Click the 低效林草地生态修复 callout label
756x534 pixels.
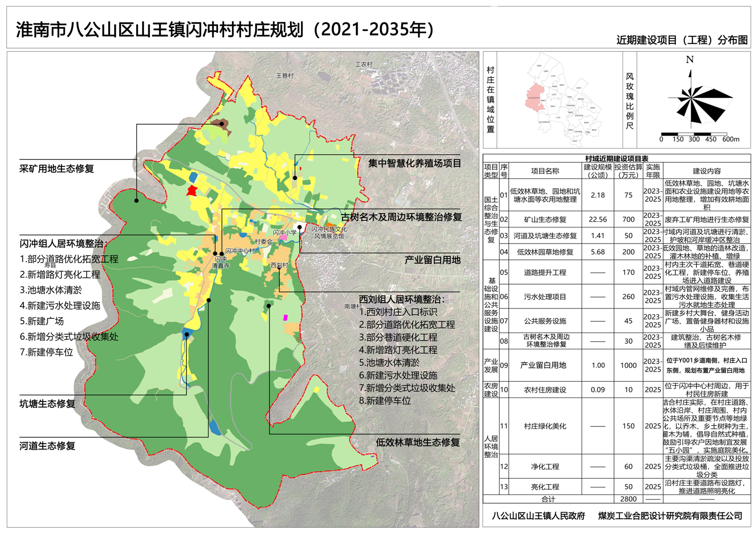[417, 442]
